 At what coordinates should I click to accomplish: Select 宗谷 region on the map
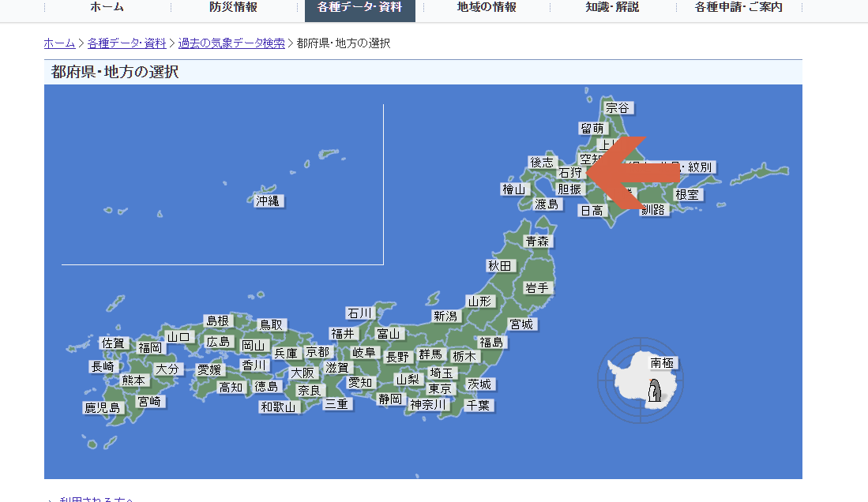coord(617,108)
